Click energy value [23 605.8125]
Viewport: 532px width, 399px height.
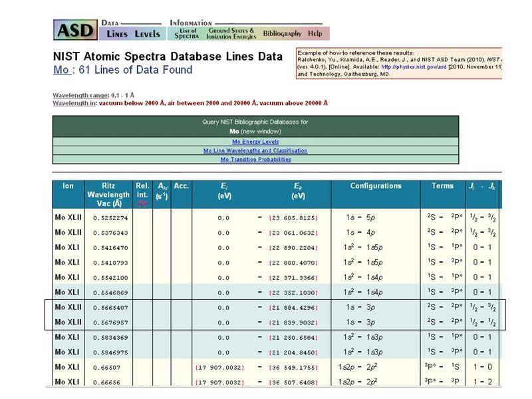point(293,218)
